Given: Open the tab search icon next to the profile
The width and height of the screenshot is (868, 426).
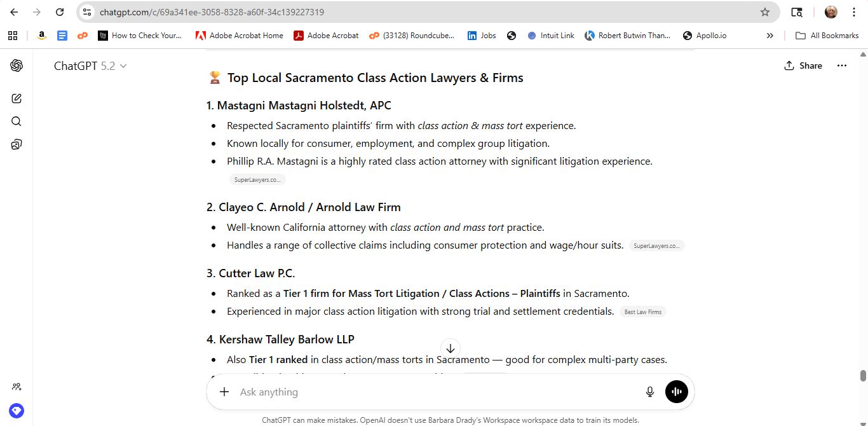Looking at the screenshot, I should click(x=797, y=12).
